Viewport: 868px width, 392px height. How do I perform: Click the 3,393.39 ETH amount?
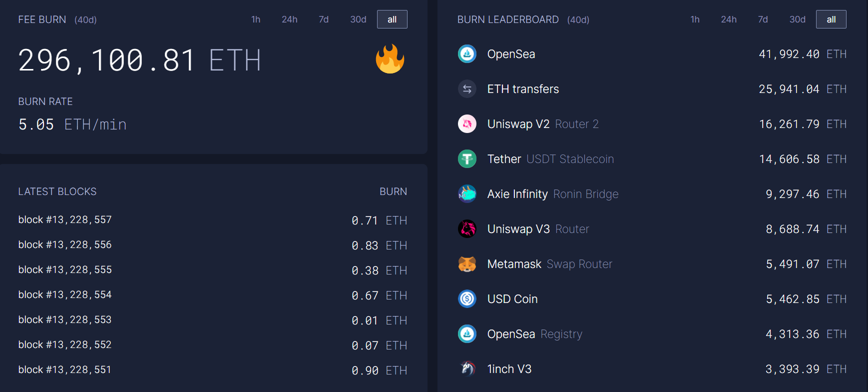click(806, 369)
